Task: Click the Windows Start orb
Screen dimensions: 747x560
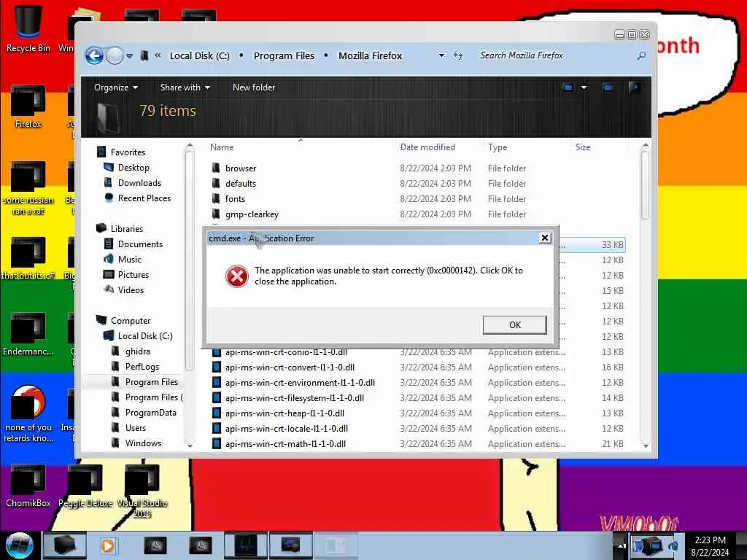Action: coord(19,545)
